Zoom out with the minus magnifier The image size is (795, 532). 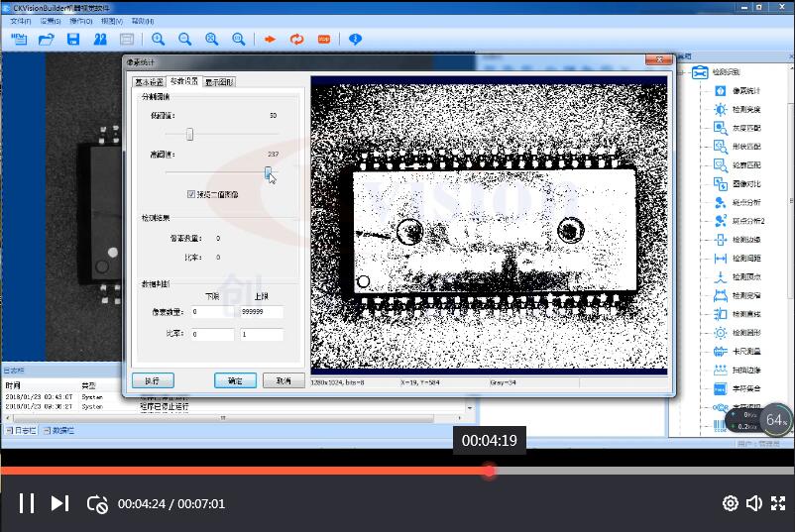185,39
